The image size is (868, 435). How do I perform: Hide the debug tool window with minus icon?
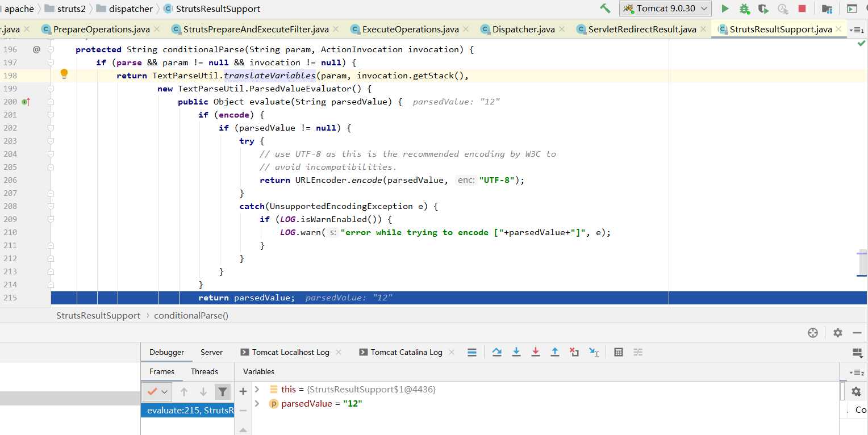857,333
